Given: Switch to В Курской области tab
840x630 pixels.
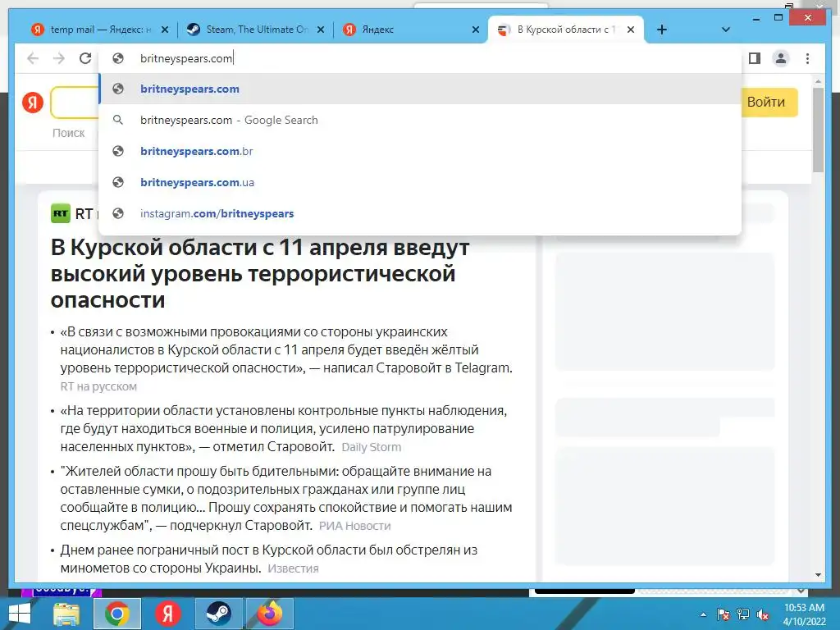Looking at the screenshot, I should coord(566,30).
